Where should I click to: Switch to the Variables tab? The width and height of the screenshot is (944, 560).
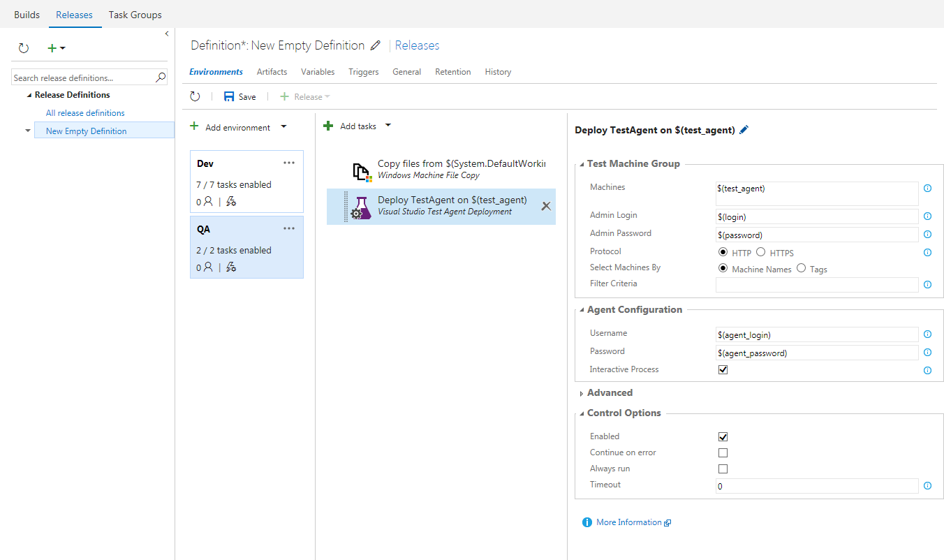tap(318, 72)
